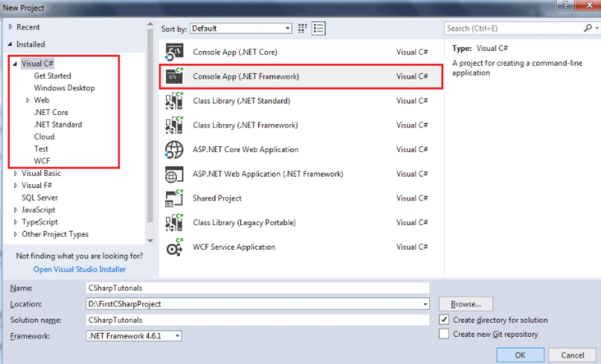This screenshot has height=364, width=601.
Task: Click the ASP.NET Core Web Application globe icon
Action: click(173, 150)
